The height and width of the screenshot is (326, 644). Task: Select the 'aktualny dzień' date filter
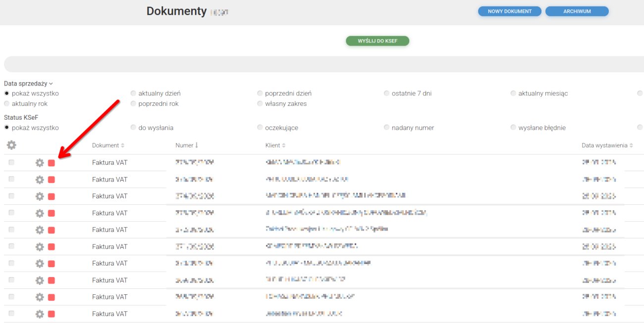click(133, 93)
